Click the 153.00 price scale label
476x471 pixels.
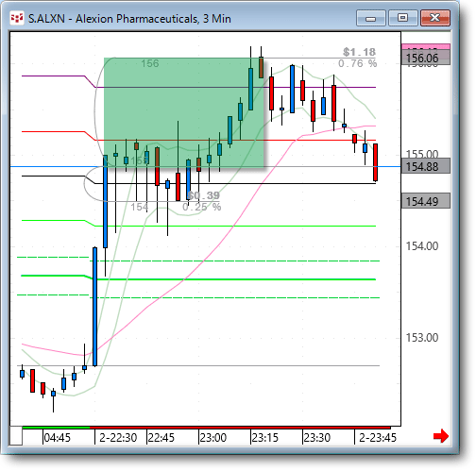click(x=422, y=338)
